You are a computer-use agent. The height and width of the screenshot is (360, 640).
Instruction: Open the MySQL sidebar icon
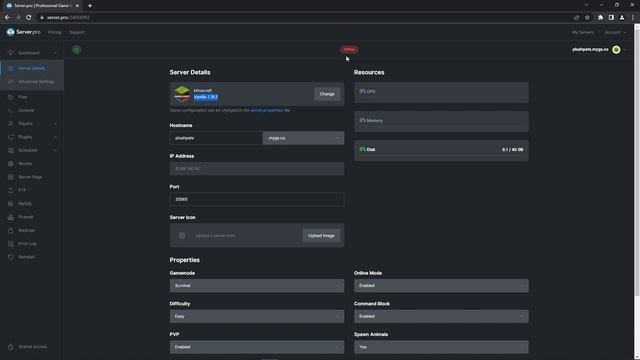click(11, 204)
